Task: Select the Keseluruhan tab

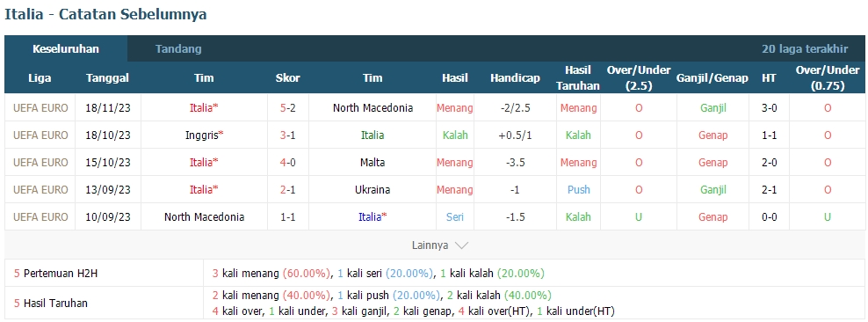Action: 66,48
